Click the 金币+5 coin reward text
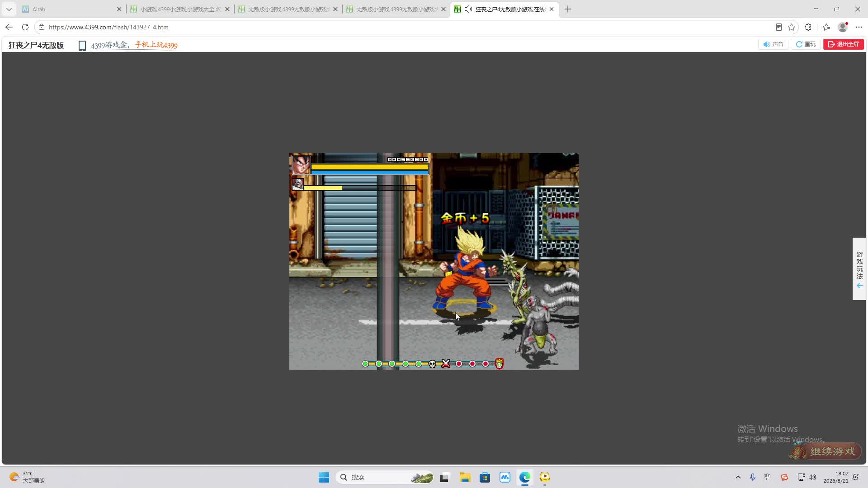The image size is (868, 488). click(x=465, y=218)
